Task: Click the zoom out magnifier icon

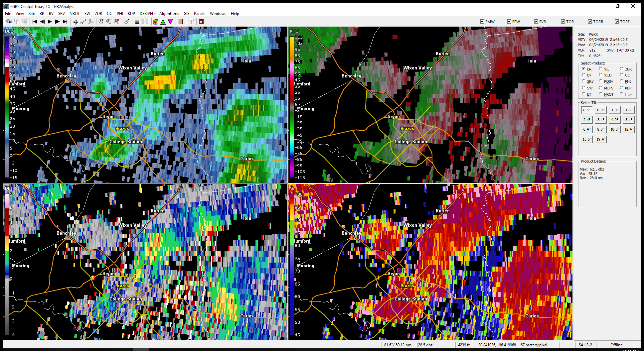Action: tap(109, 22)
